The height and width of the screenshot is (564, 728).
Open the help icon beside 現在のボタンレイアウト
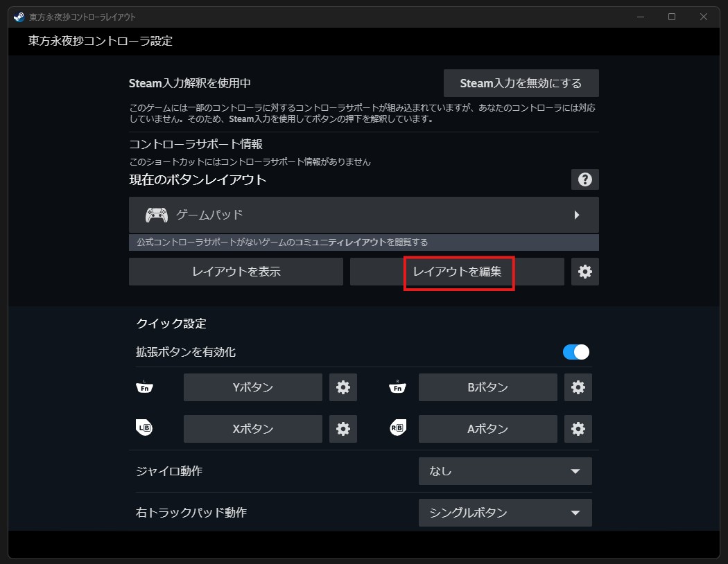[584, 179]
